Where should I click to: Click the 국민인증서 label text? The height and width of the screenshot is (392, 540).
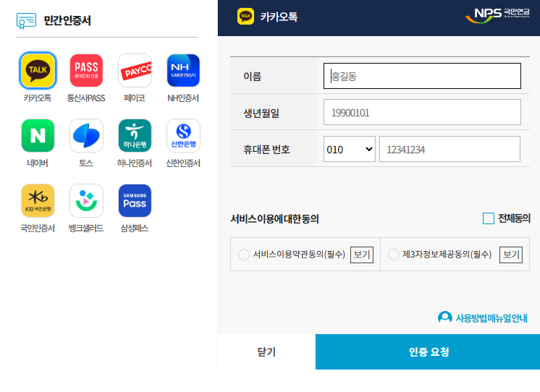point(38,228)
